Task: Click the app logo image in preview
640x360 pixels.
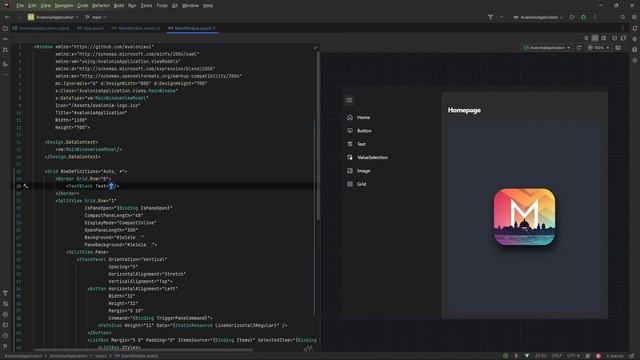Action: tap(524, 217)
